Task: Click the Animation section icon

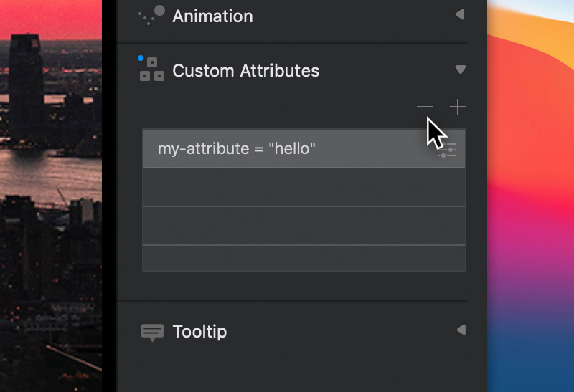Action: [151, 15]
